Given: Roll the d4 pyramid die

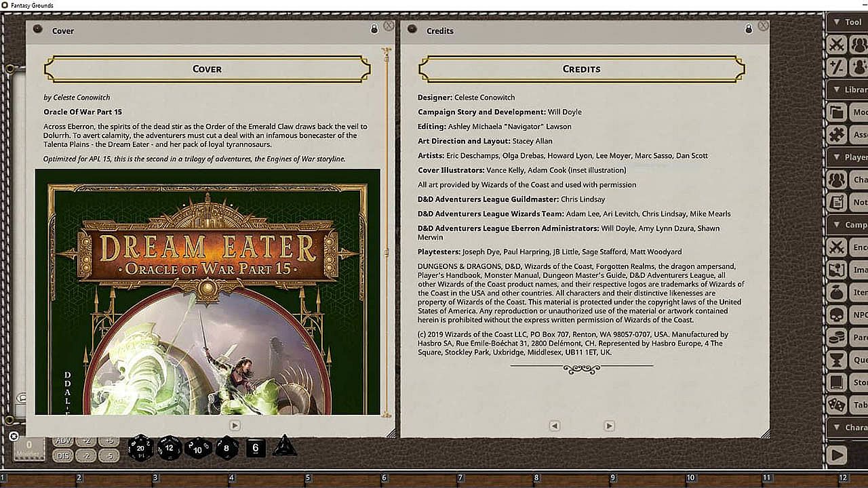Looking at the screenshot, I should click(x=284, y=446).
